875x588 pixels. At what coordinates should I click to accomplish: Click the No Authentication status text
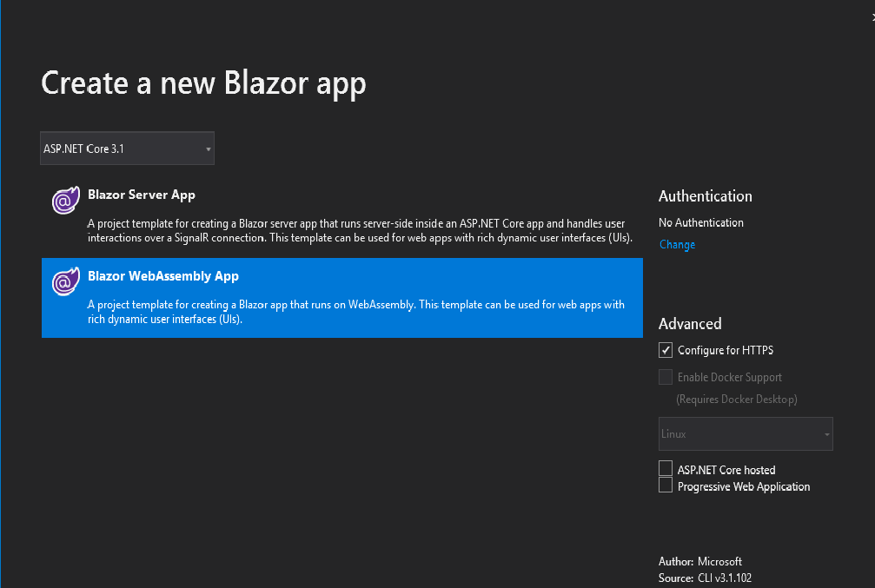click(x=701, y=222)
